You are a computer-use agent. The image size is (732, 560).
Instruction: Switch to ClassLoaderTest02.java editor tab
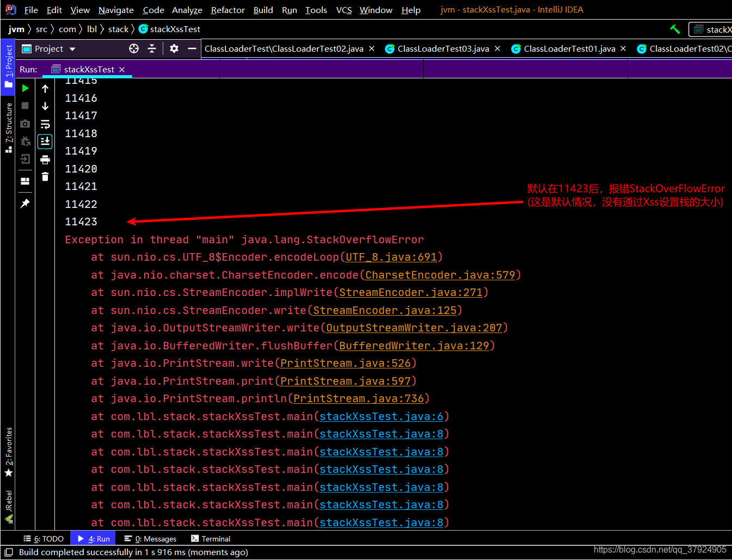(284, 48)
